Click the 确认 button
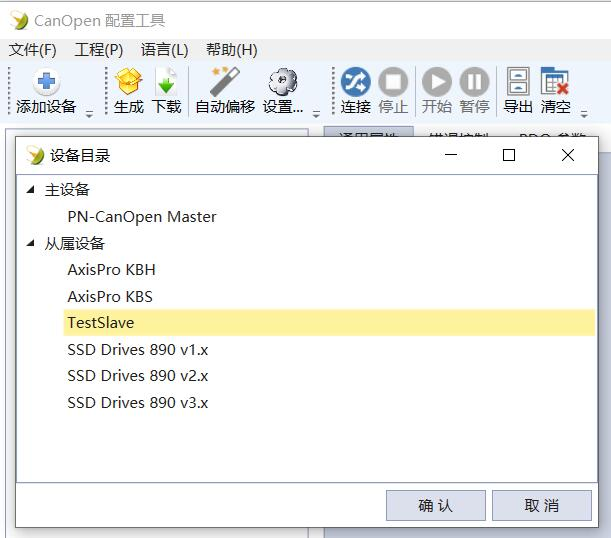This screenshot has height=538, width=611. (x=435, y=505)
